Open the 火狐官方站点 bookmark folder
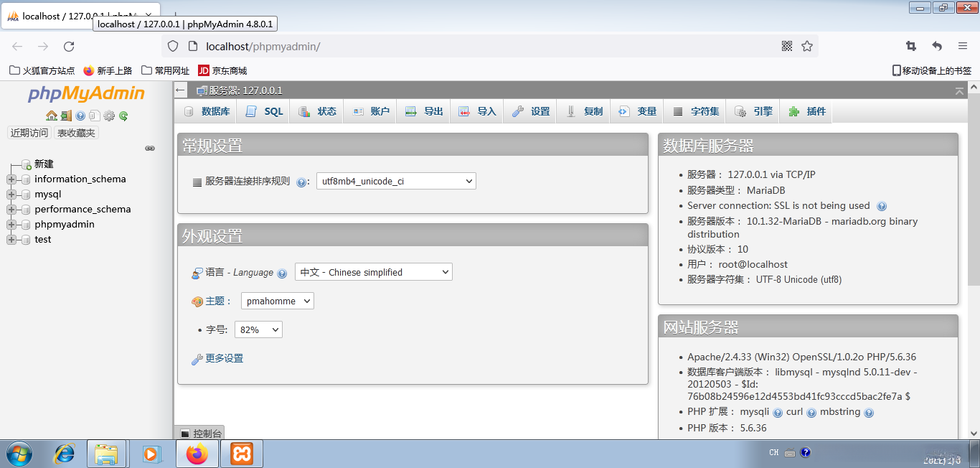This screenshot has height=468, width=980. [42, 70]
